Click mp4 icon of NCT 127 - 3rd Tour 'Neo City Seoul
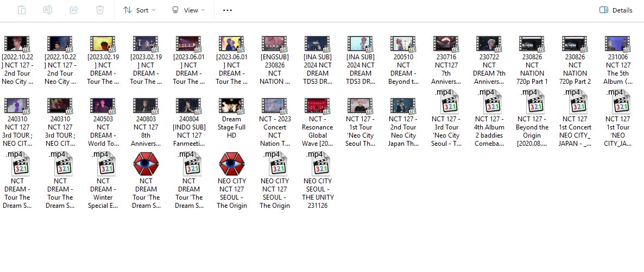This screenshot has width=644, height=272. pyautogui.click(x=447, y=101)
